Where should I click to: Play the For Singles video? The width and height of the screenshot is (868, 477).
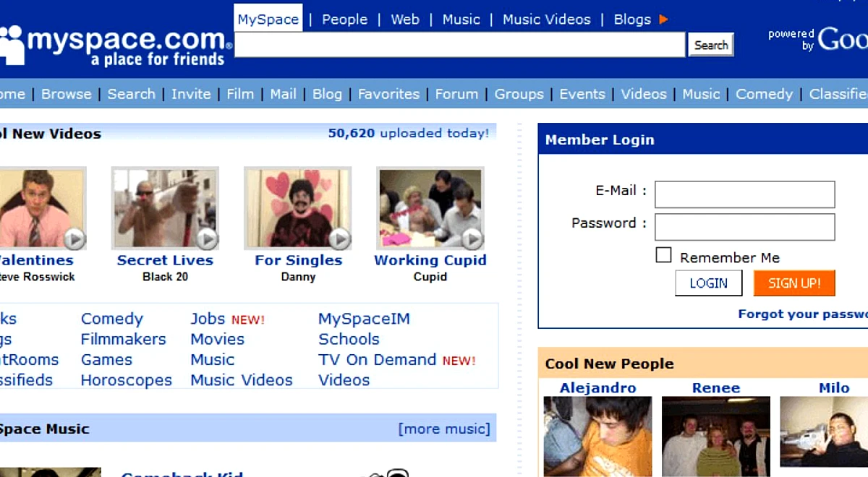pyautogui.click(x=339, y=238)
